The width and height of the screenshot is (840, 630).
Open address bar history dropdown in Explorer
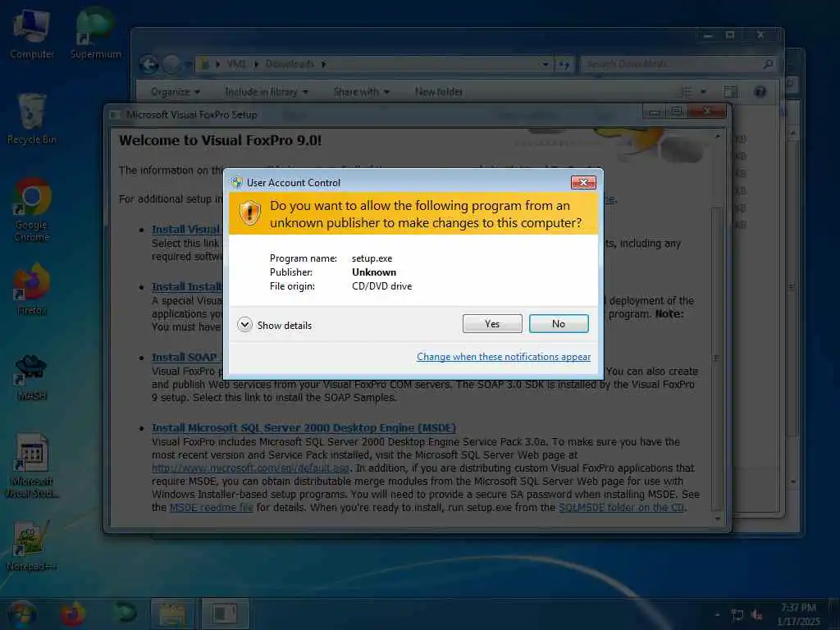click(x=546, y=64)
